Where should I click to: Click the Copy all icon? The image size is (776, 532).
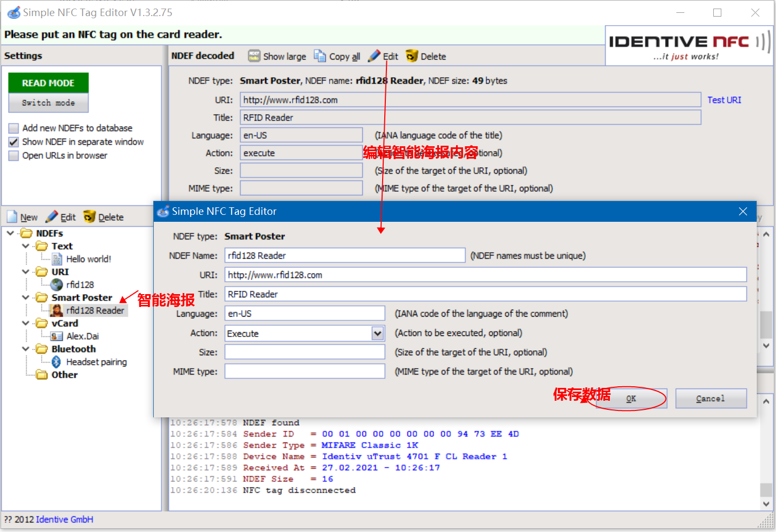point(320,56)
